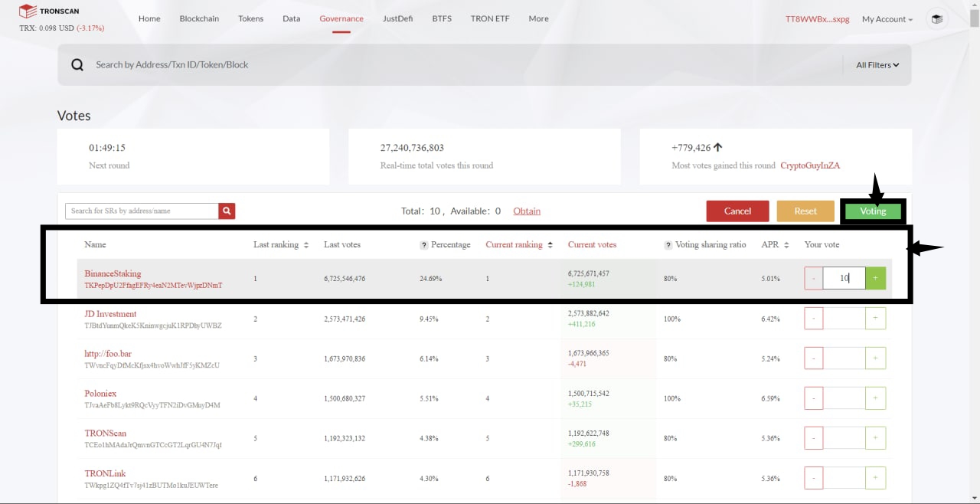Open TRONLink SR link

tap(105, 473)
